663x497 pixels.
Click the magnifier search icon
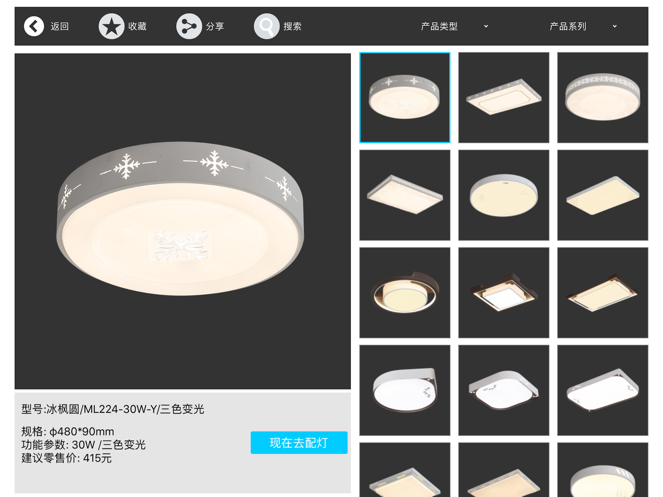(266, 26)
